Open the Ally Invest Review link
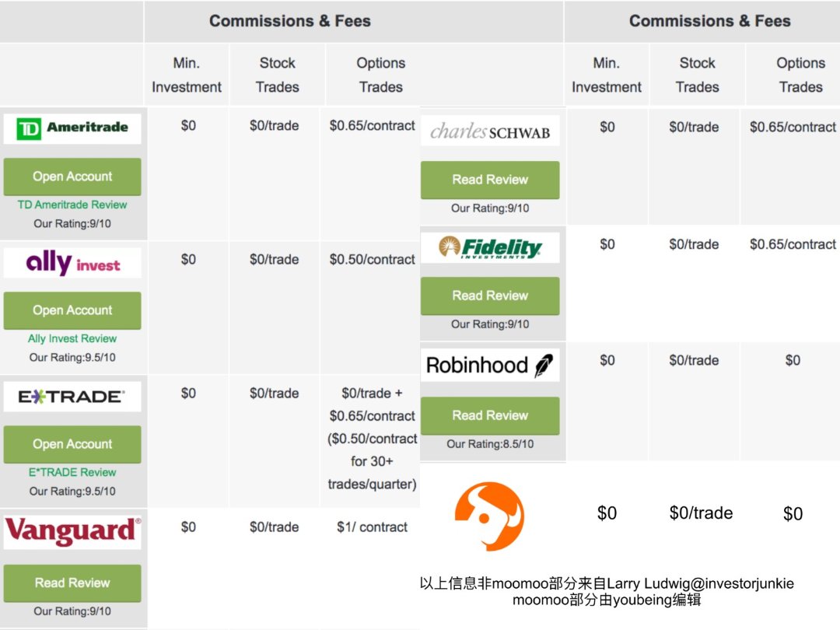 (x=72, y=338)
